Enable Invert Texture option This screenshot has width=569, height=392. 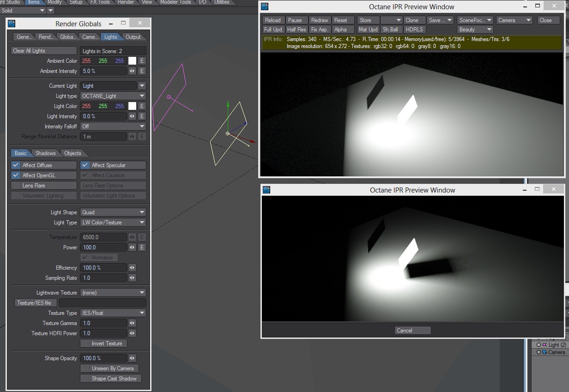point(103,344)
